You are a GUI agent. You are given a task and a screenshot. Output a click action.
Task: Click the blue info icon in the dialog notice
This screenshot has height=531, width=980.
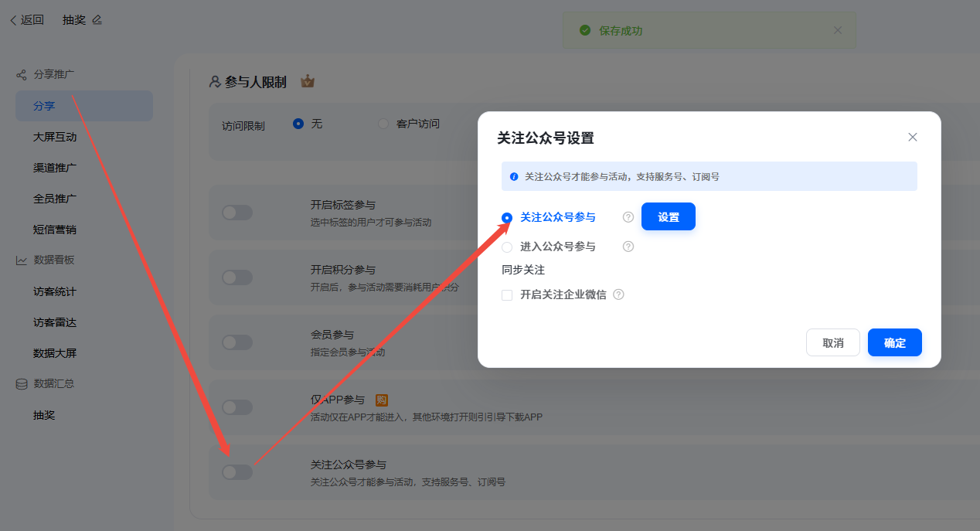[x=514, y=177]
